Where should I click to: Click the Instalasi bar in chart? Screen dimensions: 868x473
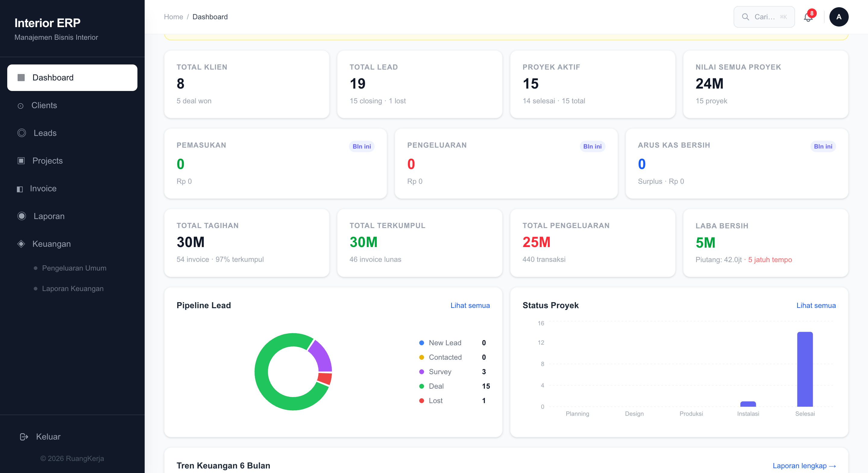tap(748, 404)
